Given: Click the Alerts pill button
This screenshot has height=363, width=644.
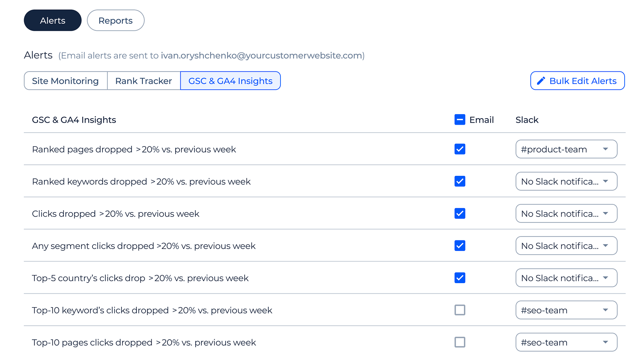Looking at the screenshot, I should (x=52, y=21).
